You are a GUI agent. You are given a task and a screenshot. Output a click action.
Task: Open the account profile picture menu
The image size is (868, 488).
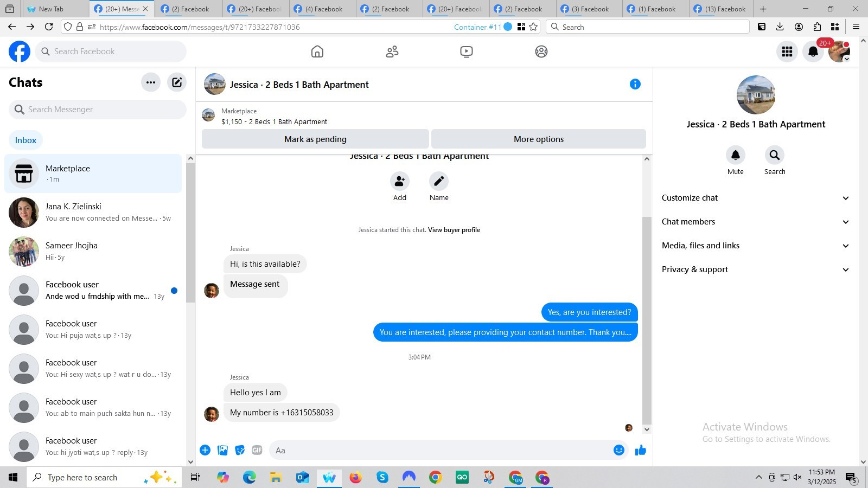click(x=839, y=52)
